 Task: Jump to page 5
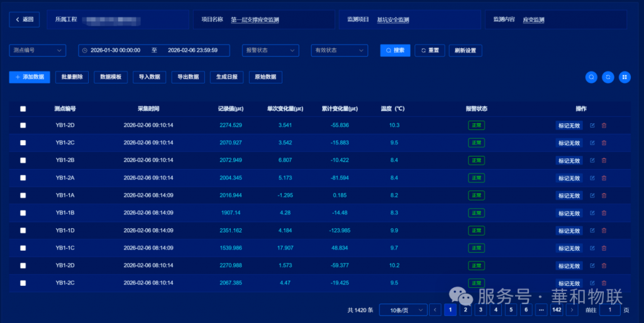click(511, 310)
